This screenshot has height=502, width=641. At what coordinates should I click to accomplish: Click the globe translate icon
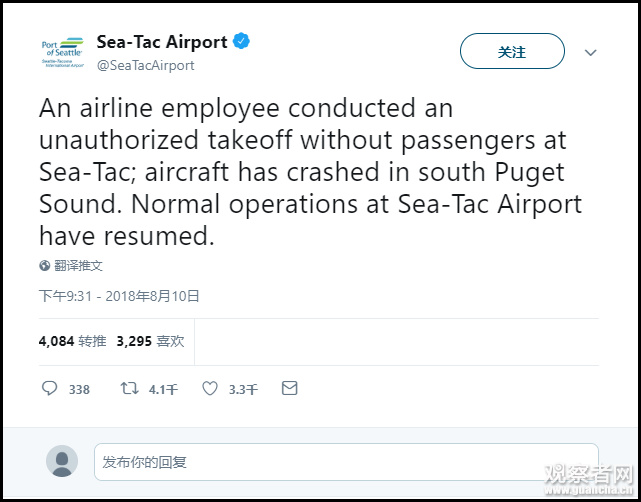[x=45, y=266]
